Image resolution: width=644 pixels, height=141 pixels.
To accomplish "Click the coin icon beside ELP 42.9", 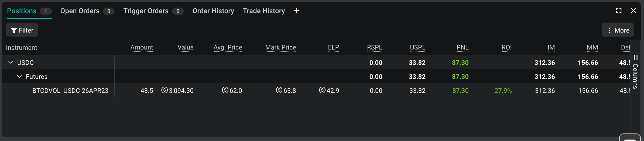I will click(x=322, y=90).
